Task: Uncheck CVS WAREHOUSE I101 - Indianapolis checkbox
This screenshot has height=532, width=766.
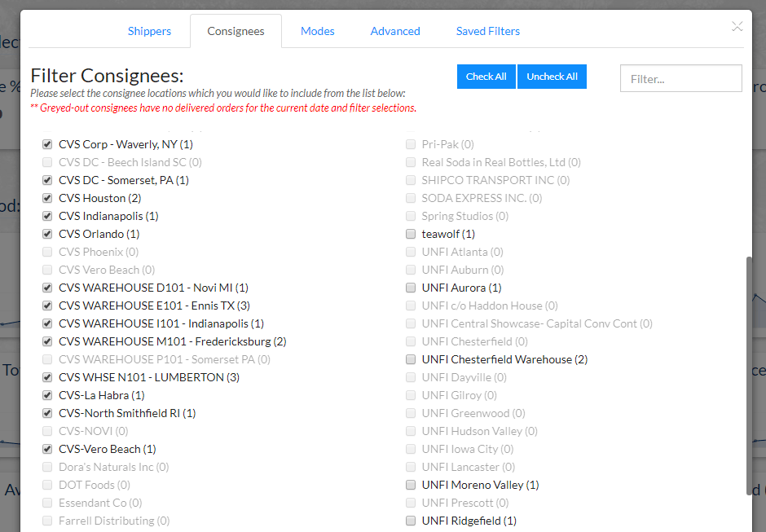Action: tap(47, 323)
